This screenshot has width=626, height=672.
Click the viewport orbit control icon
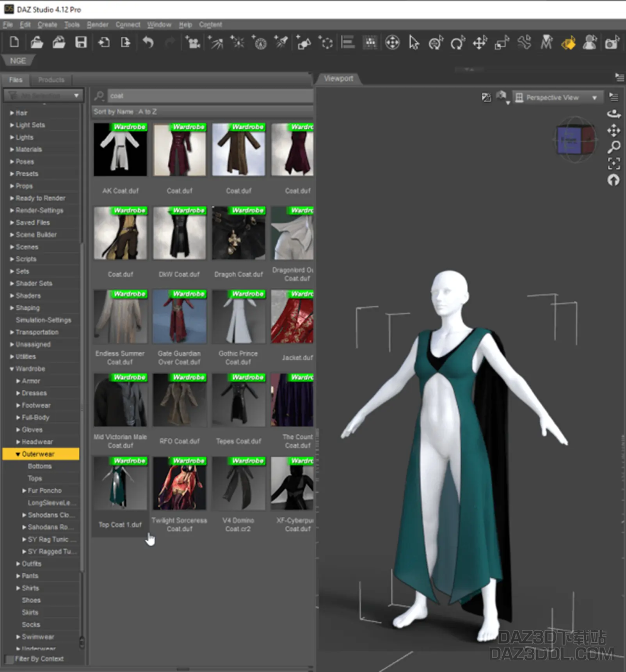pyautogui.click(x=614, y=114)
